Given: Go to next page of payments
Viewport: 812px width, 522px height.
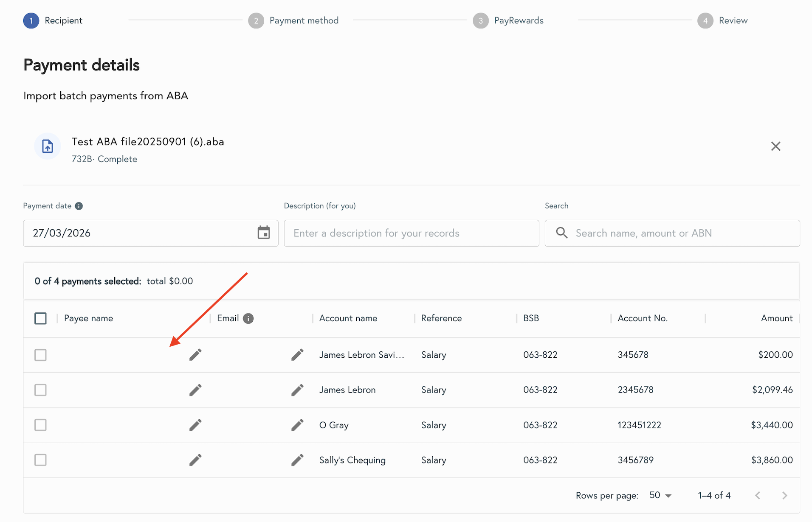Looking at the screenshot, I should coord(784,495).
